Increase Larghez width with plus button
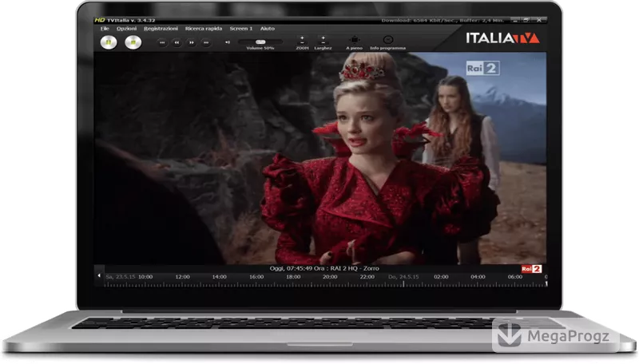This screenshot has height=364, width=639. pyautogui.click(x=323, y=38)
